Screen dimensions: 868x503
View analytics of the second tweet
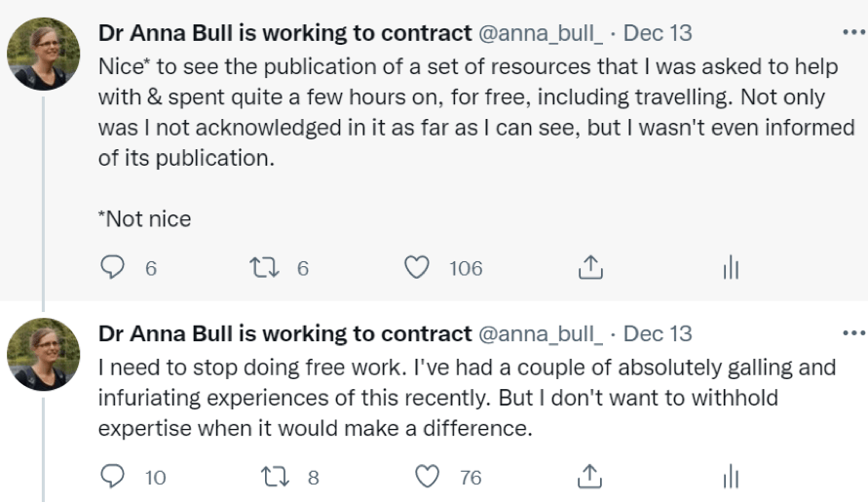731,477
